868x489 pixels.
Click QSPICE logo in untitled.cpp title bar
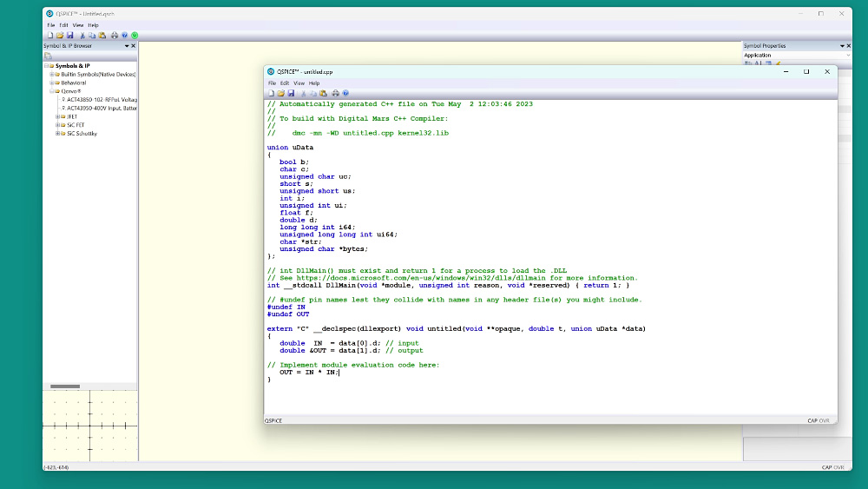click(271, 72)
